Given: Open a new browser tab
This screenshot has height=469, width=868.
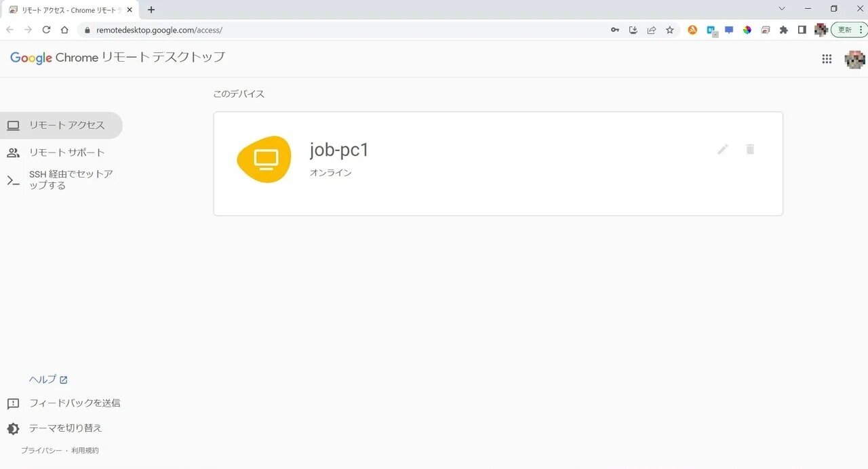Looking at the screenshot, I should [x=151, y=9].
